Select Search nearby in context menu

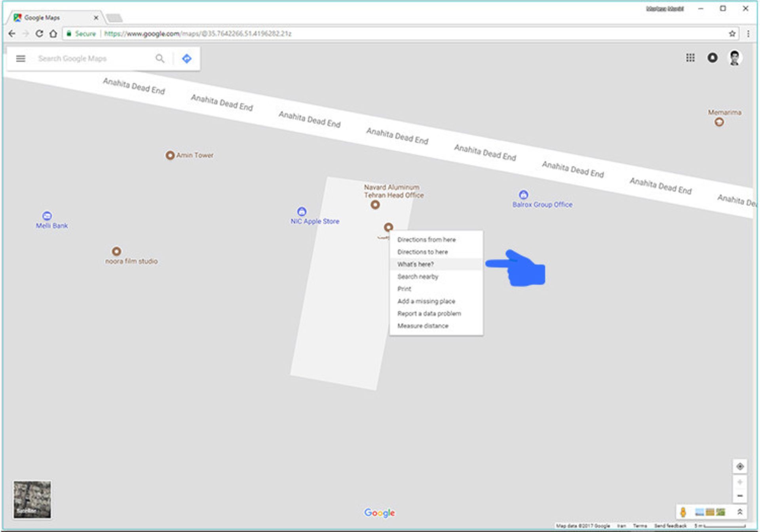point(436,276)
